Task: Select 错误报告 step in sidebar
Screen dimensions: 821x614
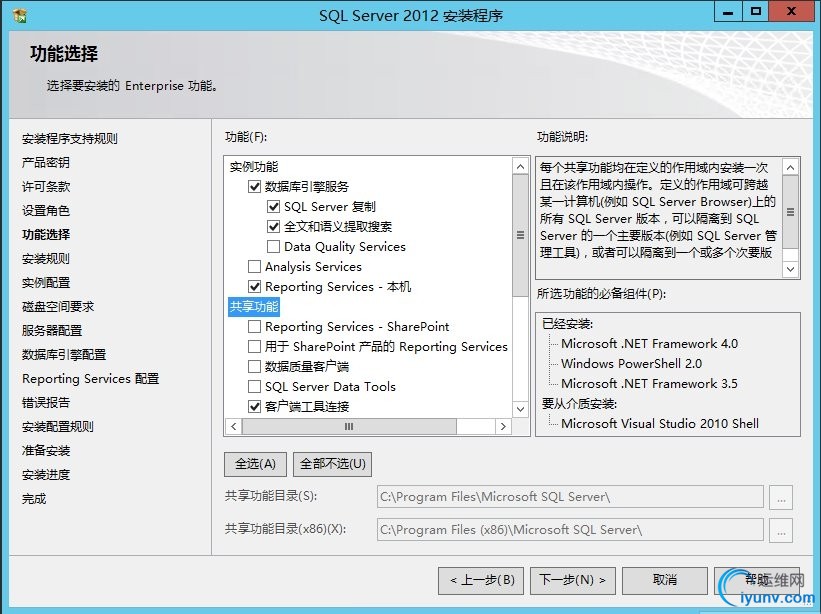Action: tap(46, 403)
